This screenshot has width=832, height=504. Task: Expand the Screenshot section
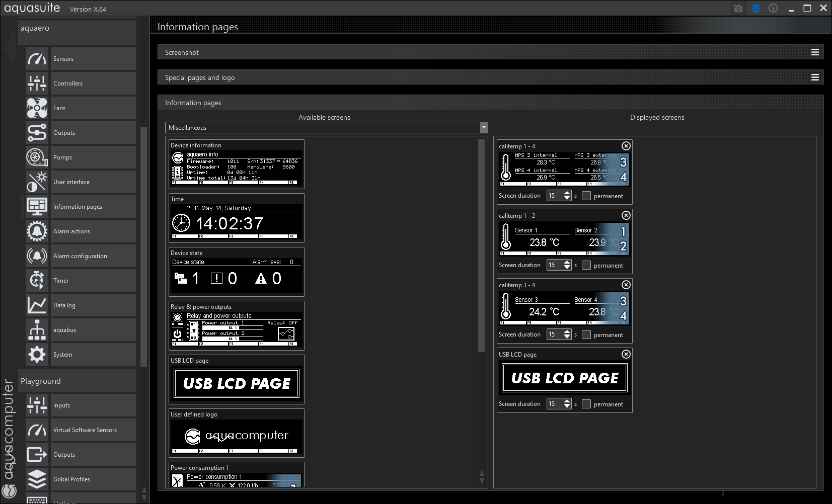pos(815,52)
